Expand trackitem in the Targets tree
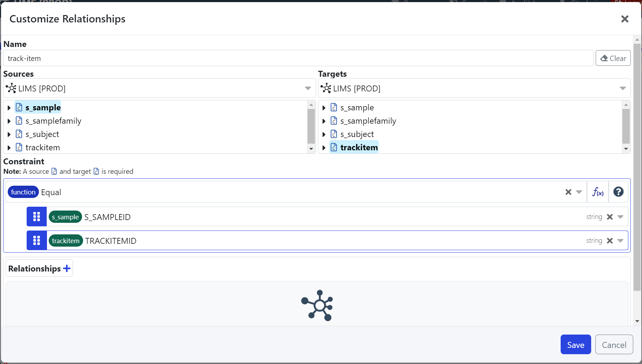 324,148
